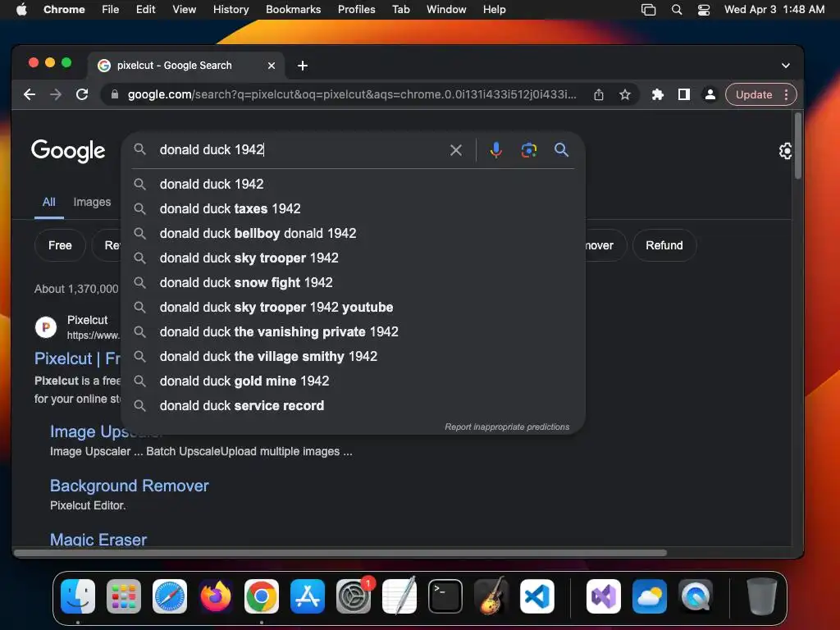Click the blue search magnifier button
This screenshot has width=840, height=630.
[x=561, y=149]
